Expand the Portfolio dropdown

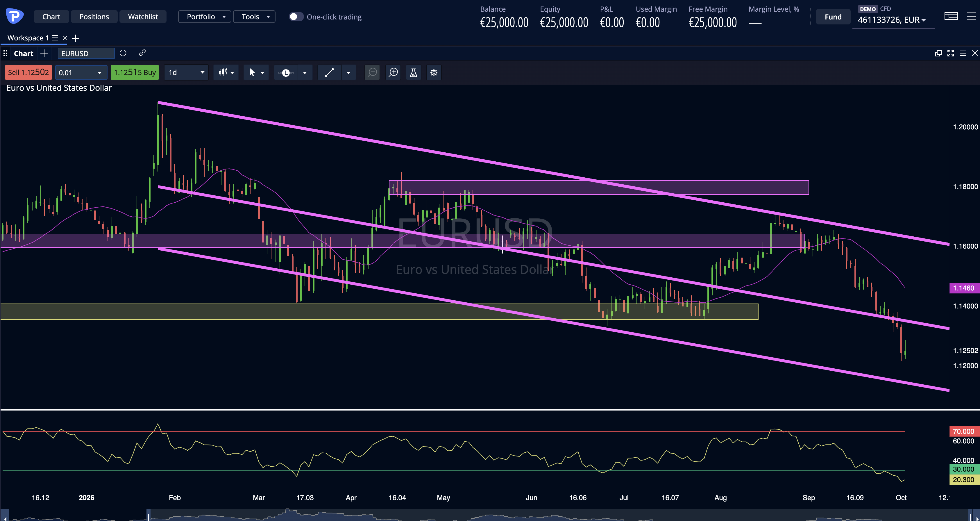pyautogui.click(x=205, y=17)
